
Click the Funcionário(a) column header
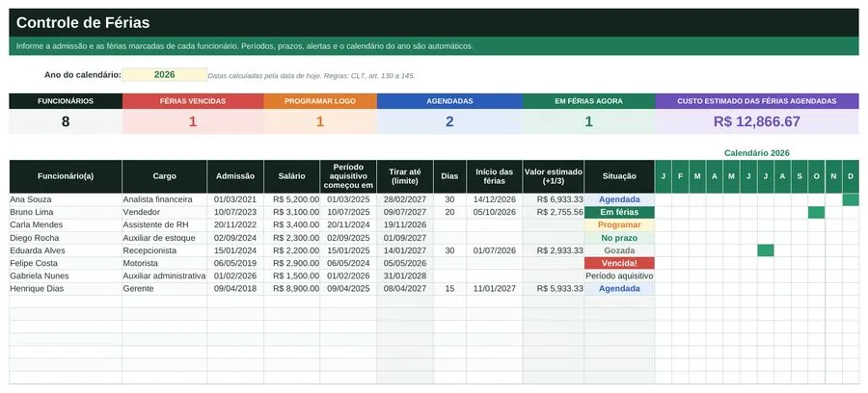click(66, 176)
